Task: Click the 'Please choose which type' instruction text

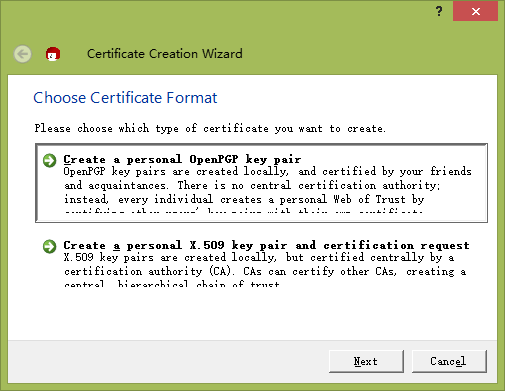Action: point(210,128)
